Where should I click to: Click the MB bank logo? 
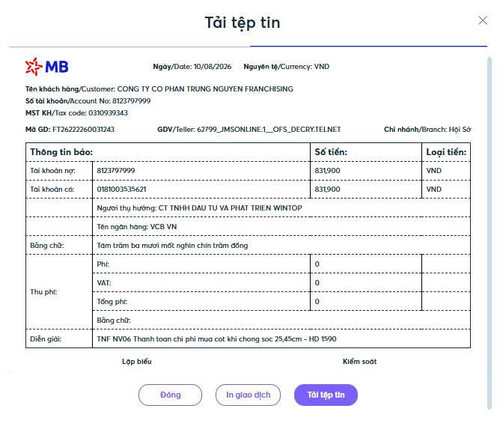pos(47,67)
